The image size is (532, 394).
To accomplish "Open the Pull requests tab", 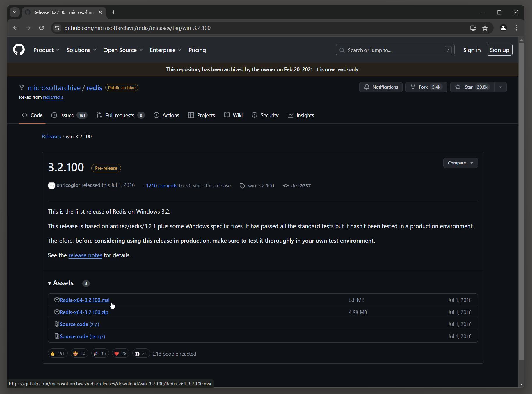I will tap(120, 115).
